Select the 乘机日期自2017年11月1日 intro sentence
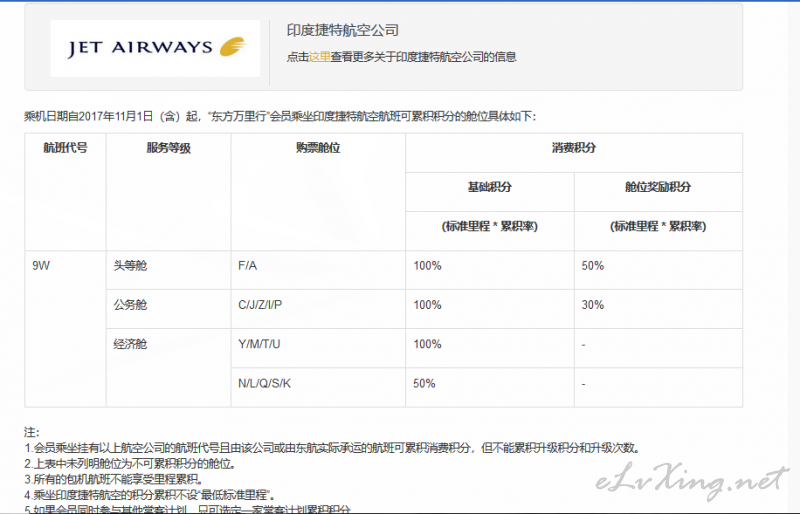Viewport: 800px width, 514px height. tap(280, 116)
